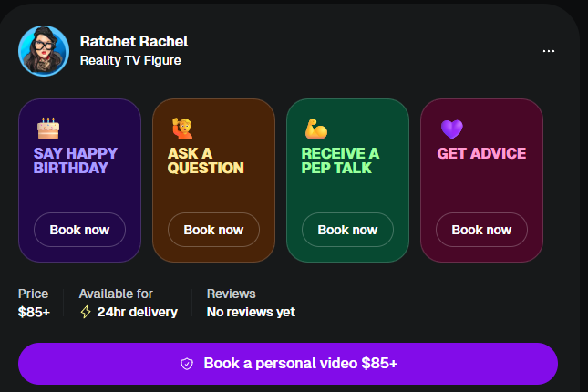The height and width of the screenshot is (392, 588).
Task: Click the lightning bolt delivery icon
Action: click(x=86, y=312)
